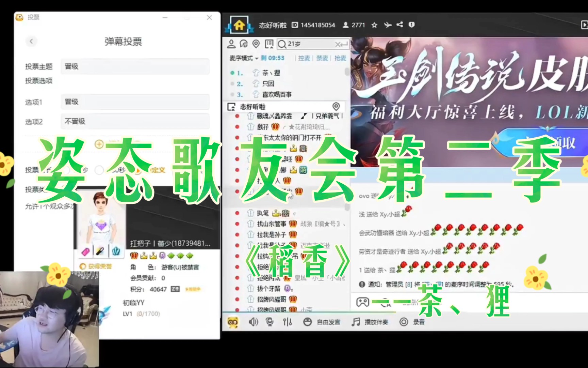
Task: Click the smiley icon beside 自由发言
Action: click(x=307, y=322)
